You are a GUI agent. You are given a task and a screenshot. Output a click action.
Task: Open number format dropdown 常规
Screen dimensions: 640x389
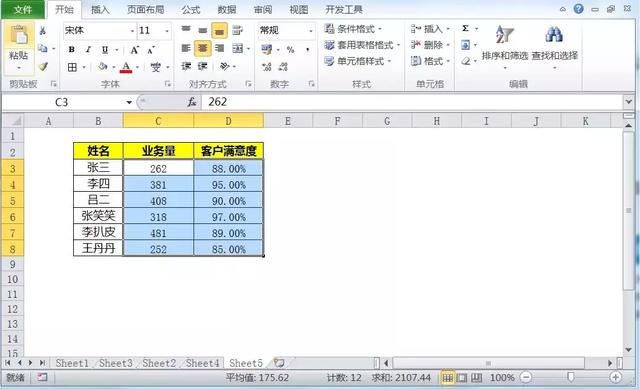(311, 31)
